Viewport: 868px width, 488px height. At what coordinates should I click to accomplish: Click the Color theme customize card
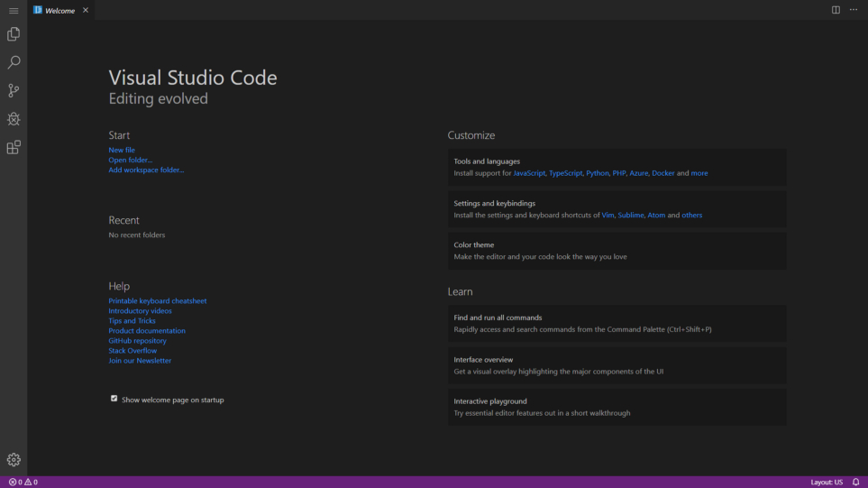(x=617, y=251)
